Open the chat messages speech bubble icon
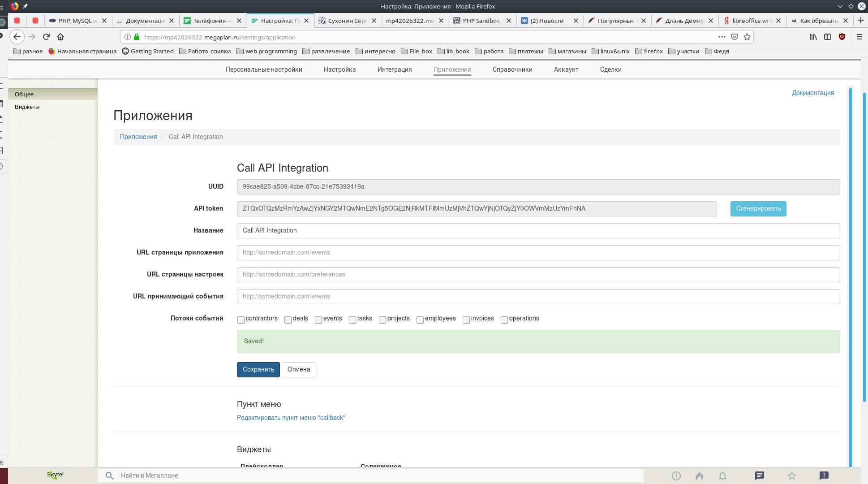This screenshot has width=868, height=484. coord(759,476)
